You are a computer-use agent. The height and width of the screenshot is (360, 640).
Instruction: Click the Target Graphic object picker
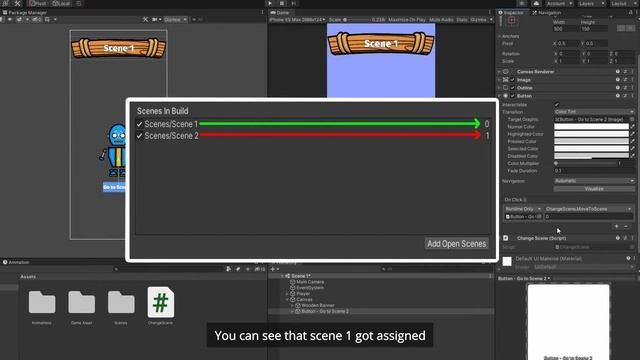[632, 119]
